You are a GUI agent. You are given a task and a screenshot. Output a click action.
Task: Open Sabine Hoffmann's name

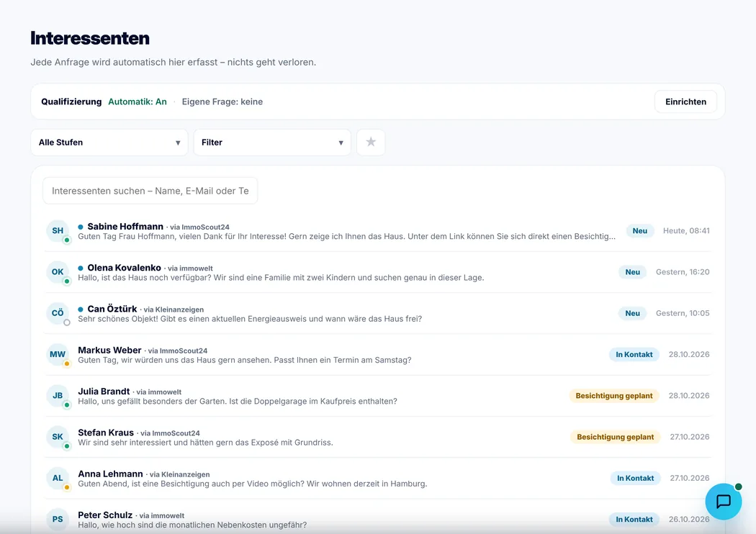coord(125,227)
